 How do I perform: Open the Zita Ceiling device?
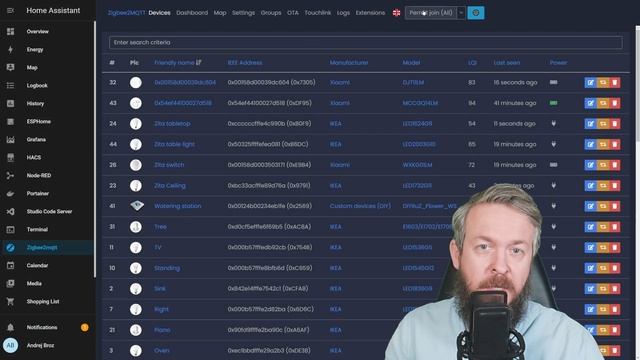coord(170,185)
